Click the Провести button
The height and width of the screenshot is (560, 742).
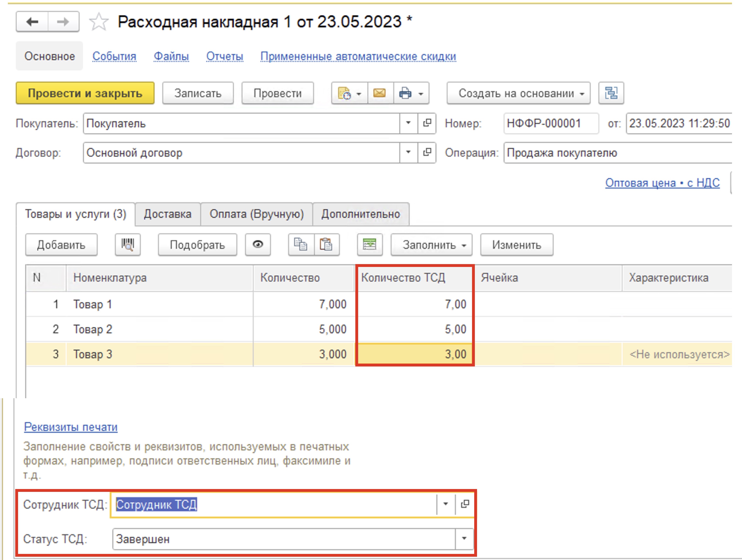(x=278, y=93)
